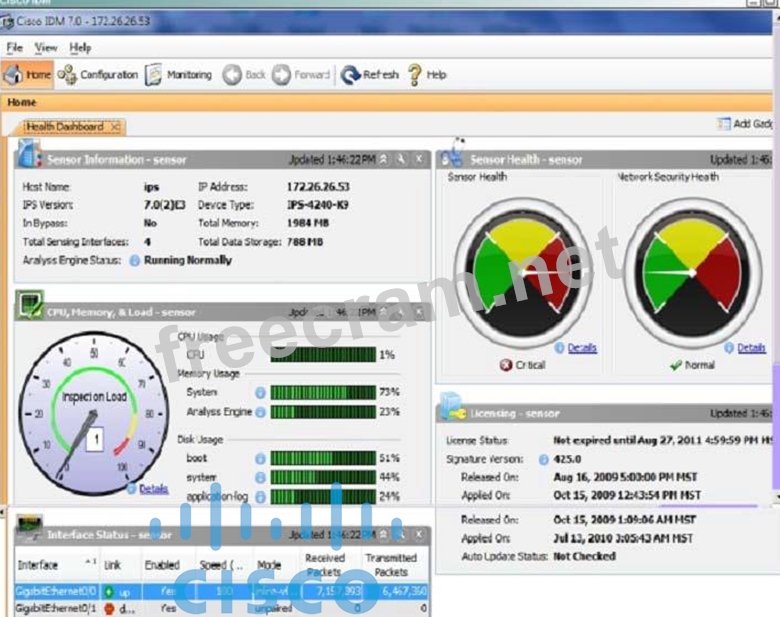The width and height of the screenshot is (780, 617).
Task: Open Inspection Load Details link
Action: pos(153,489)
